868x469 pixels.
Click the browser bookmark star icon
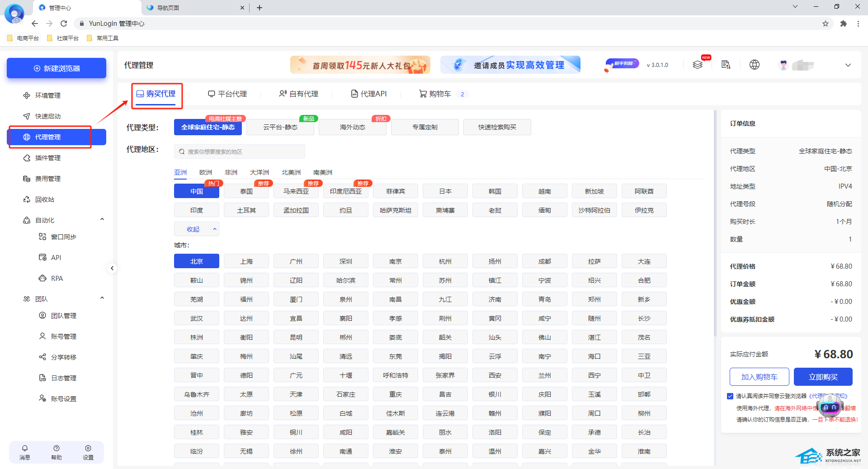tap(826, 24)
